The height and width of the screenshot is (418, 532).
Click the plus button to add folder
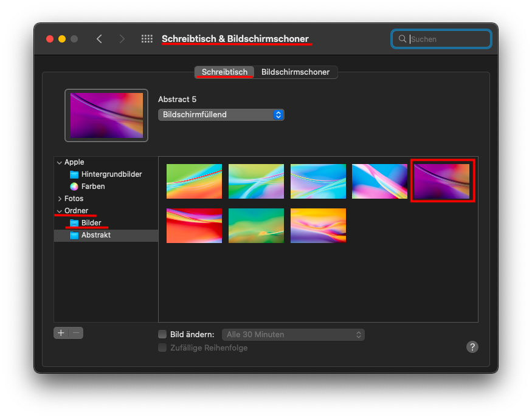pos(61,333)
